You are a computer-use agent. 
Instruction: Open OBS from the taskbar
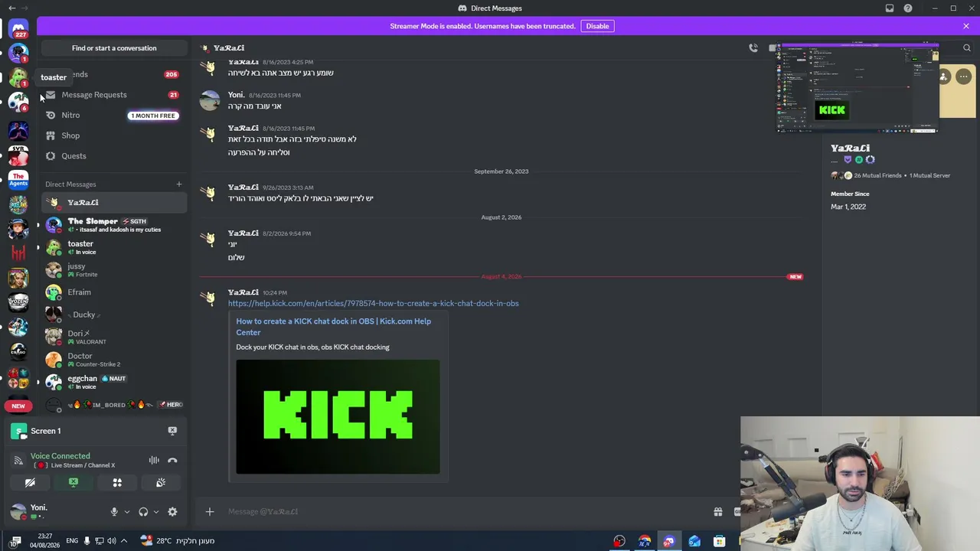pos(619,541)
